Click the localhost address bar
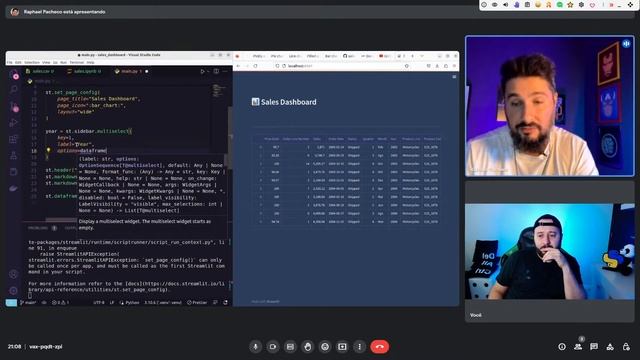 [x=341, y=66]
